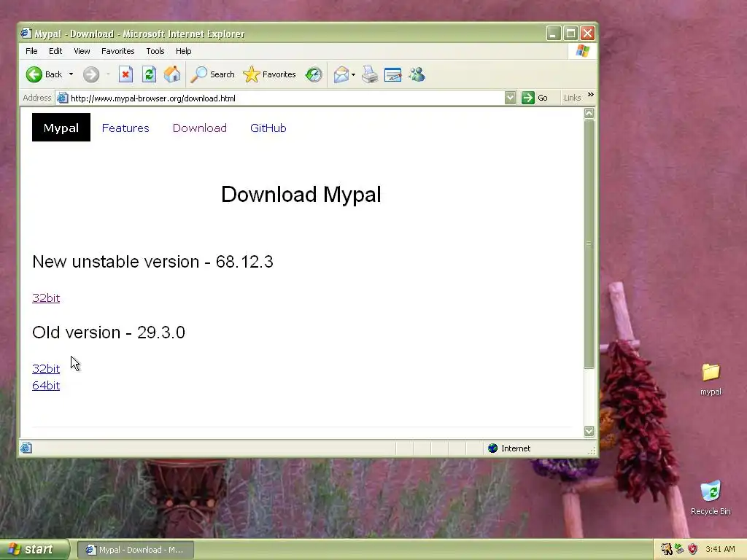Select the mypal folder on the desktop
Image resolution: width=747 pixels, height=560 pixels.
click(711, 379)
